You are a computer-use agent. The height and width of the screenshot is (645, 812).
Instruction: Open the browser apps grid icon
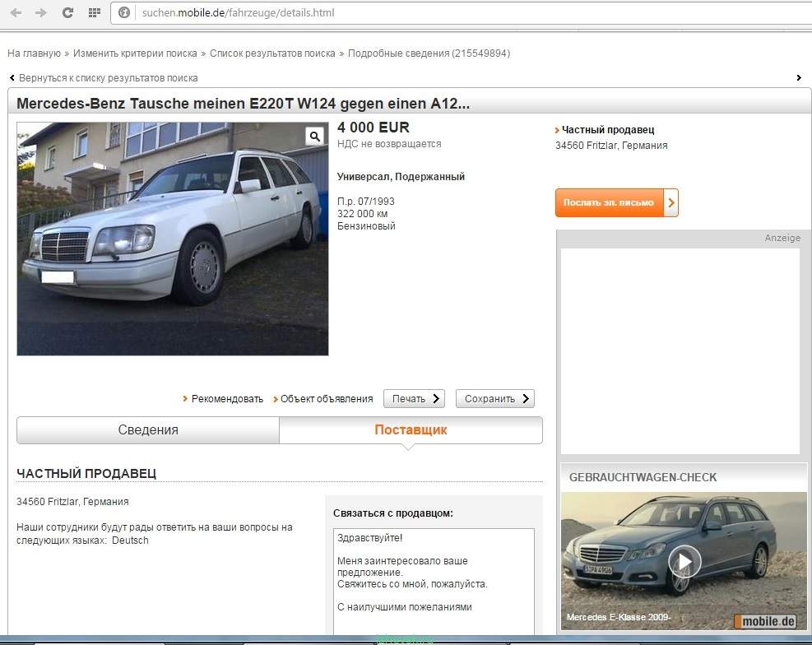click(95, 13)
